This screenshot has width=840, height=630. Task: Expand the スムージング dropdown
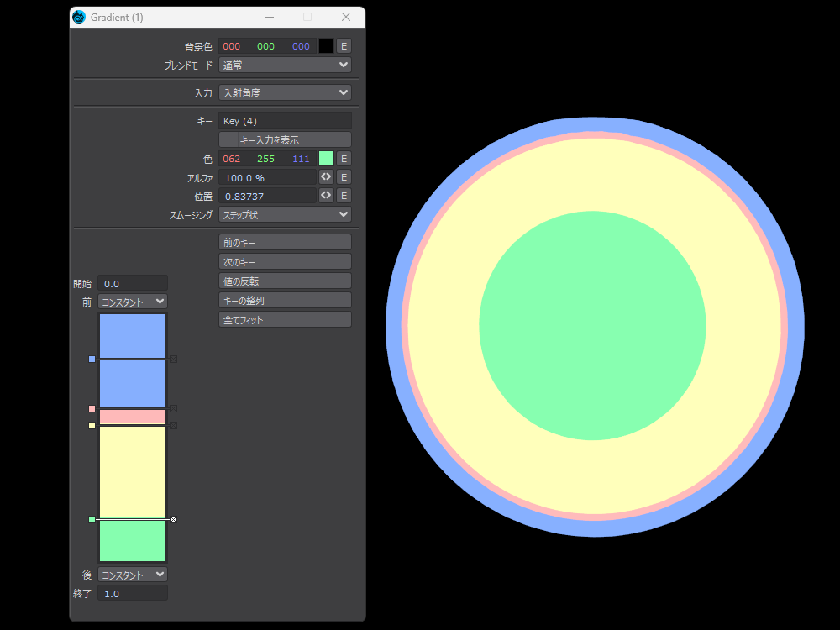pyautogui.click(x=285, y=214)
